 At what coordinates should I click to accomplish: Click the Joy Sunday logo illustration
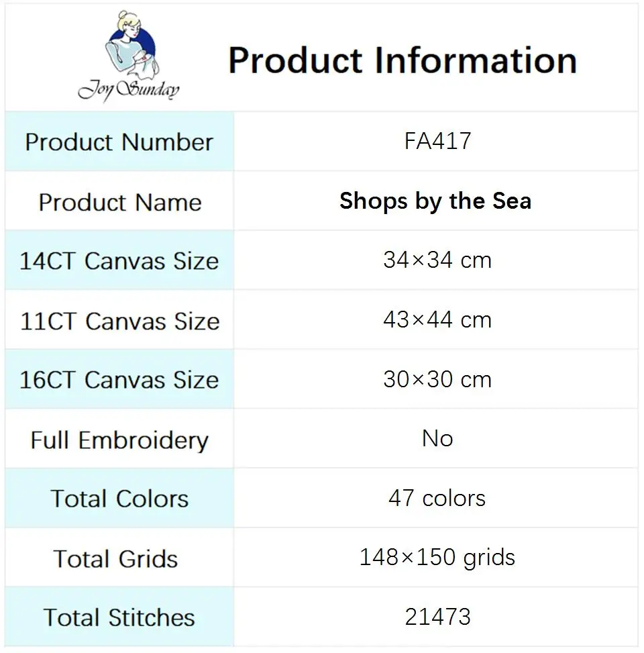pyautogui.click(x=131, y=46)
